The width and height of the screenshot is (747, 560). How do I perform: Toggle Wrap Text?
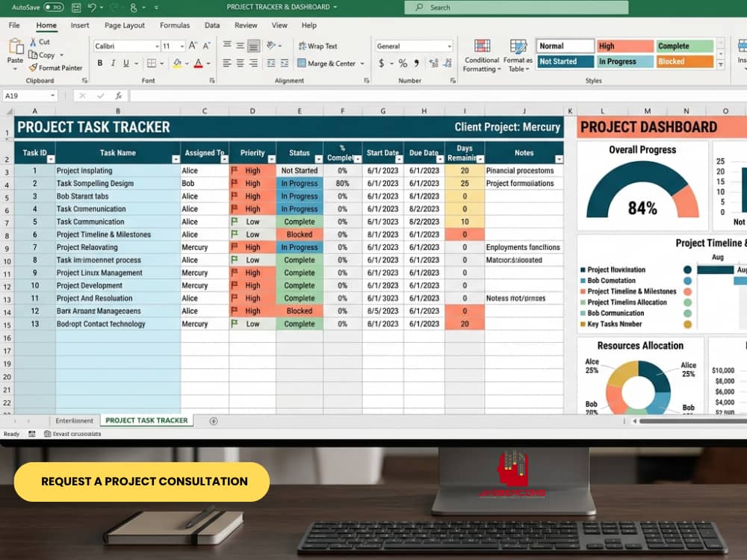[x=317, y=46]
